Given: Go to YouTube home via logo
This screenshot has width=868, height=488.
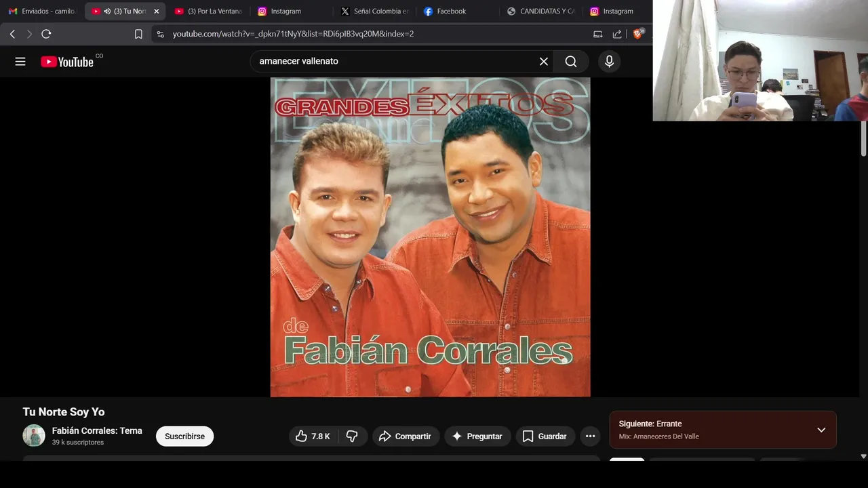Looking at the screenshot, I should click(x=67, y=62).
